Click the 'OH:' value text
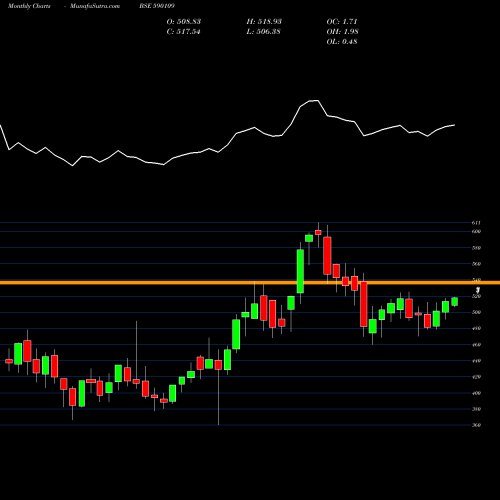 pyautogui.click(x=343, y=32)
